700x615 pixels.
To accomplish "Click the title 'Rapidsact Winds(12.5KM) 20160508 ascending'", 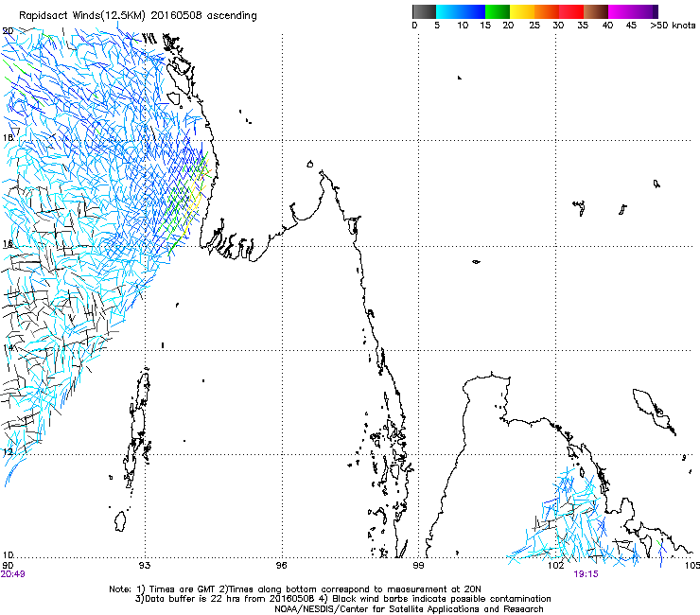I will point(138,16).
